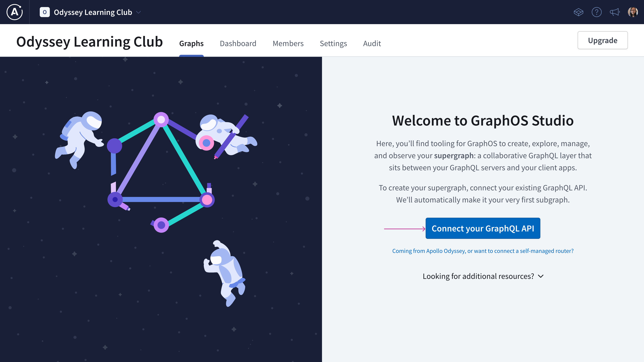Viewport: 644px width, 362px height.
Task: Open the Settings navigation item
Action: 334,43
